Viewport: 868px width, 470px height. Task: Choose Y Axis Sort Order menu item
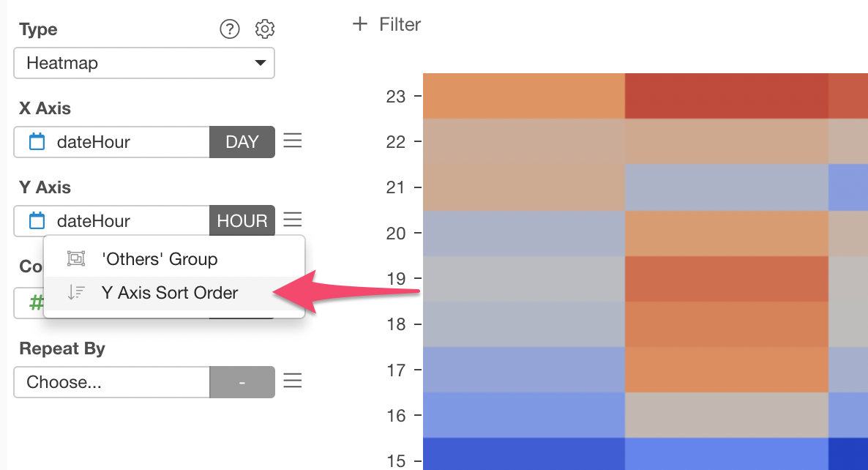[169, 293]
